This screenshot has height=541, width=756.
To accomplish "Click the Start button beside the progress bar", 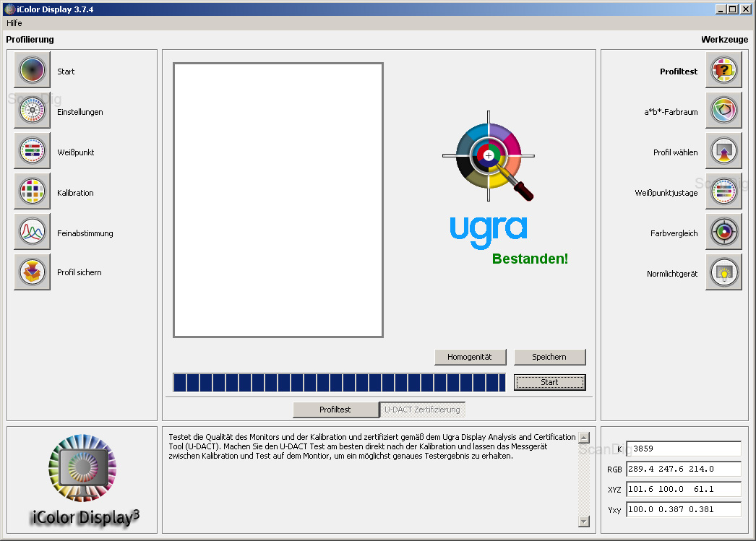I will tap(549, 382).
